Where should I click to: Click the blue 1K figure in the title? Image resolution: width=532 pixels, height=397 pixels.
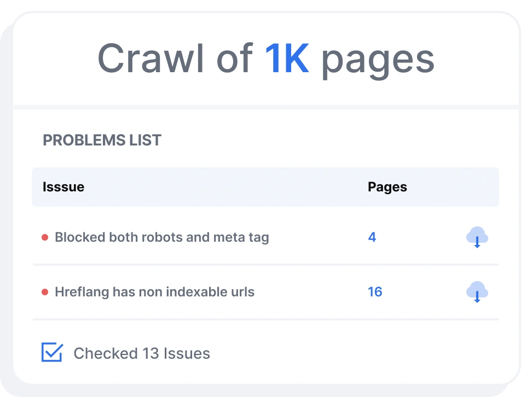coord(287,59)
